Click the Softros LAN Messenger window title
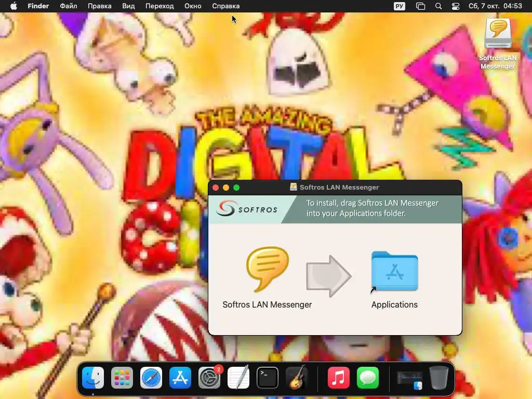 [x=339, y=187]
